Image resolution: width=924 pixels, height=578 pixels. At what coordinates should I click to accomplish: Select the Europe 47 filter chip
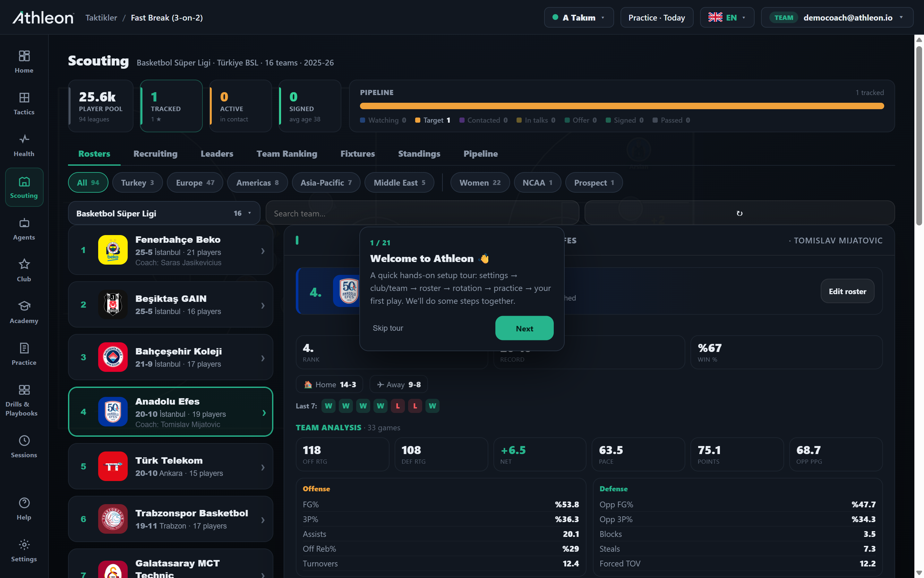[x=195, y=183]
